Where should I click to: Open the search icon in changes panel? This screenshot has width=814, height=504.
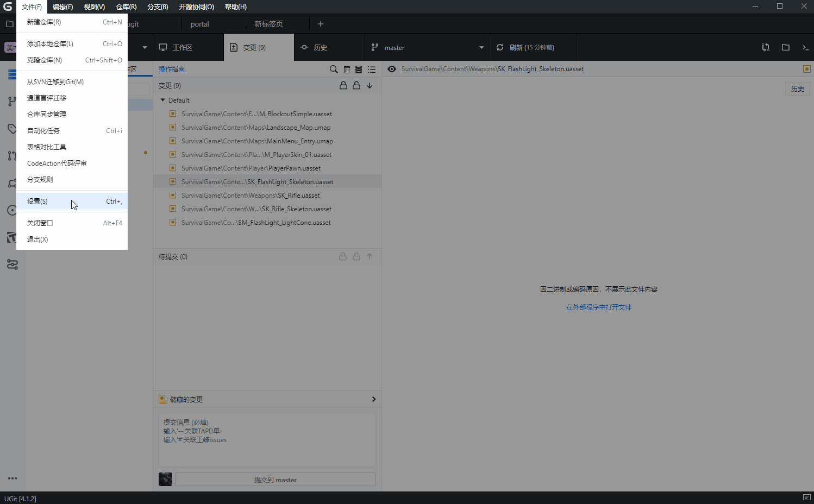tap(334, 70)
